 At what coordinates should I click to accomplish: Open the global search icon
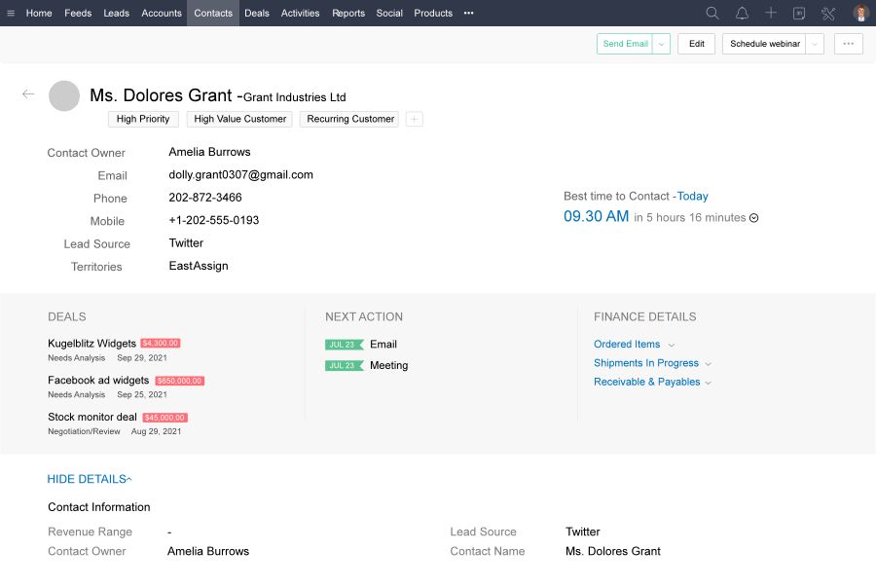tap(712, 13)
